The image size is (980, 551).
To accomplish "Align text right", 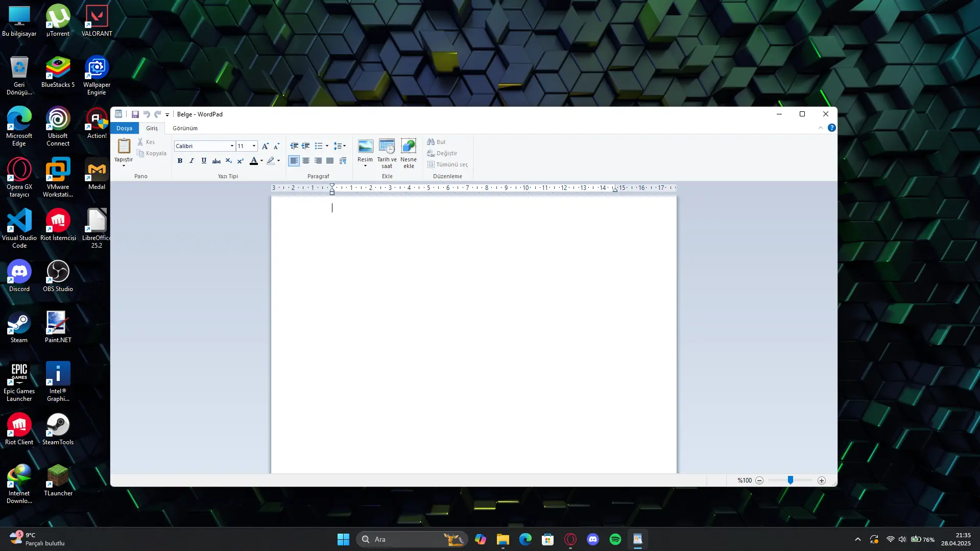I will pyautogui.click(x=318, y=161).
